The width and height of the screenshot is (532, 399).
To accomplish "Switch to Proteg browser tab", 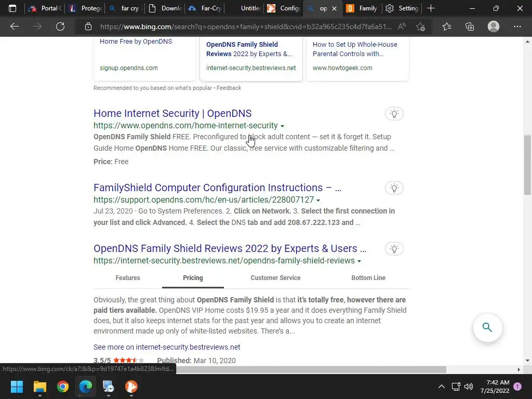I will [85, 8].
